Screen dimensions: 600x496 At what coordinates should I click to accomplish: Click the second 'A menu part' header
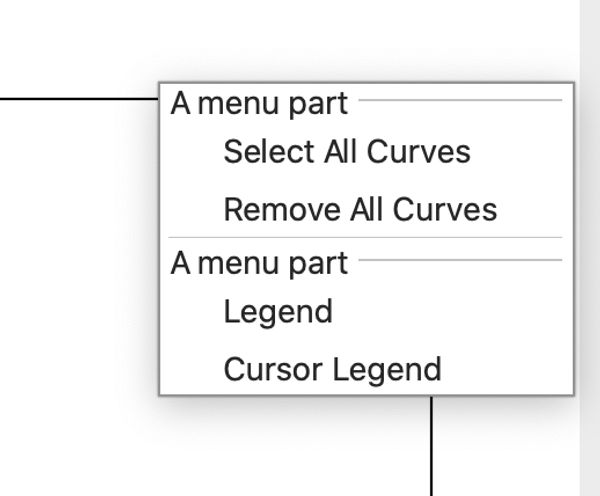pos(259,263)
